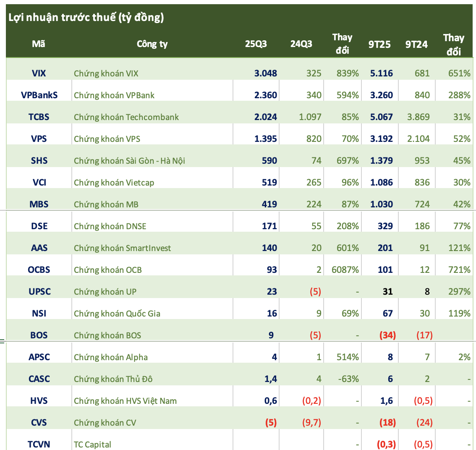Select the 'Chứng khoán Sài Gòn - Hà Nội' cell
Screen dimensions: 476x450
pyautogui.click(x=129, y=161)
